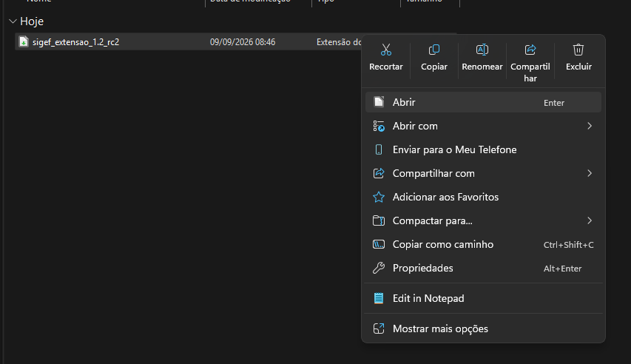Image resolution: width=631 pixels, height=364 pixels.
Task: Click the Abrir com list icon
Action: pos(379,126)
